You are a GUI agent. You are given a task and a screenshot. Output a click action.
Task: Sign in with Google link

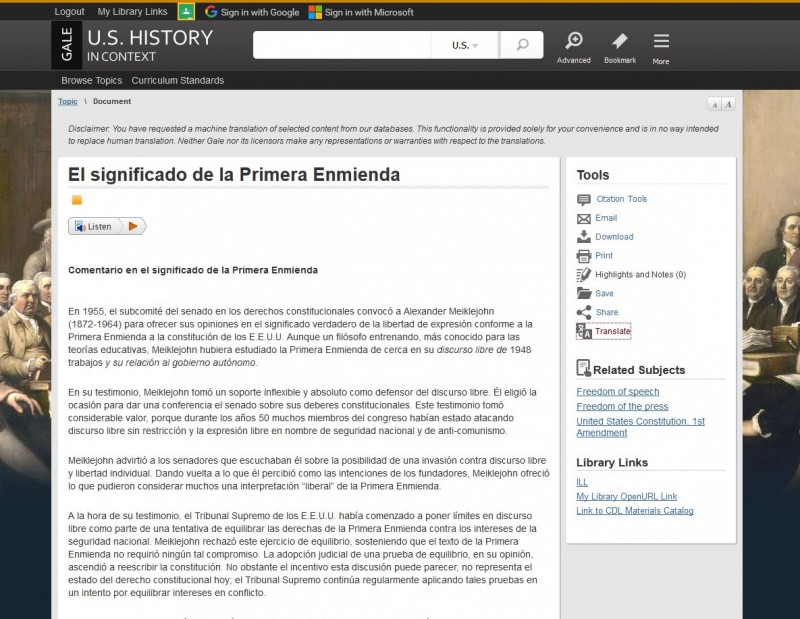(x=260, y=12)
